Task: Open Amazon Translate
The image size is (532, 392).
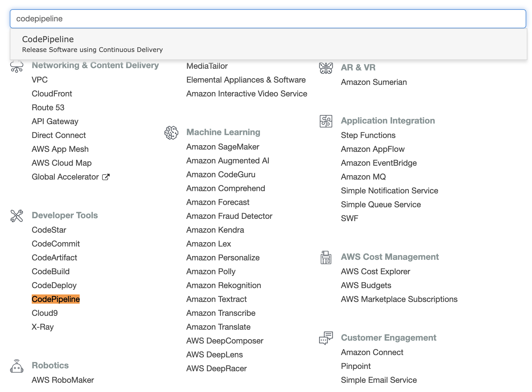Action: (218, 327)
